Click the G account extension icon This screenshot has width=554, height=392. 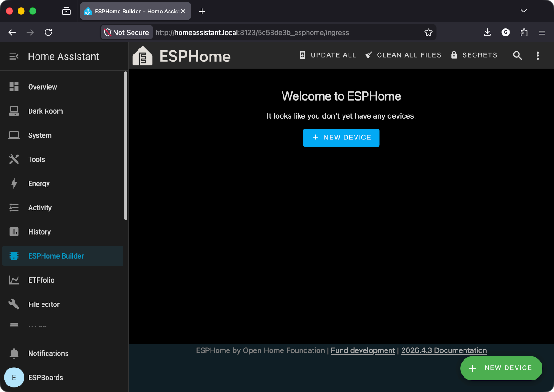coord(506,32)
